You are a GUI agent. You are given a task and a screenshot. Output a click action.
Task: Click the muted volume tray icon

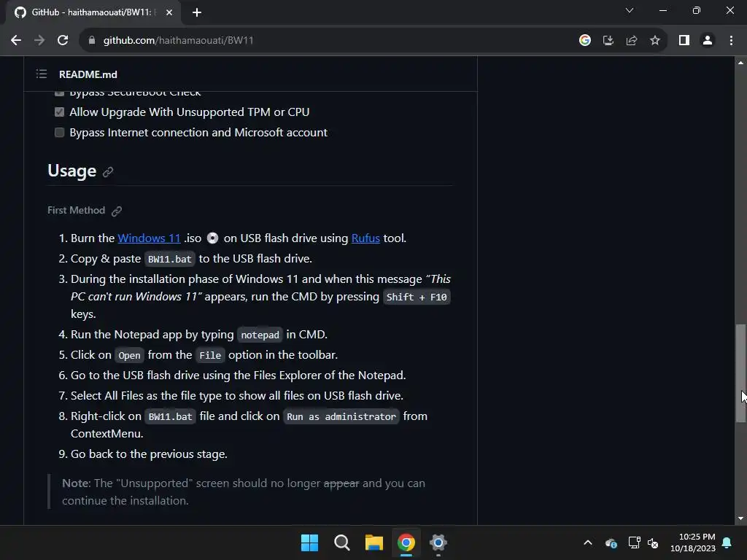(653, 542)
